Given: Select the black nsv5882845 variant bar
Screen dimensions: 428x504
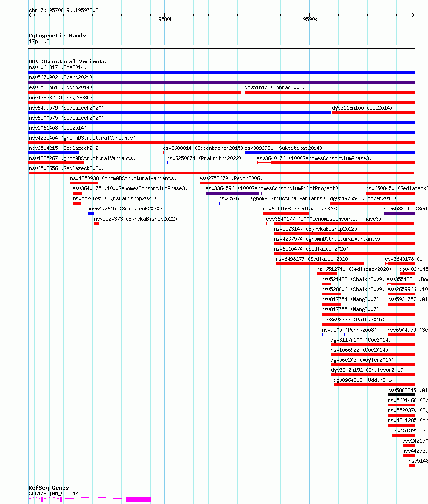Looking at the screenshot, I should pos(401,395).
